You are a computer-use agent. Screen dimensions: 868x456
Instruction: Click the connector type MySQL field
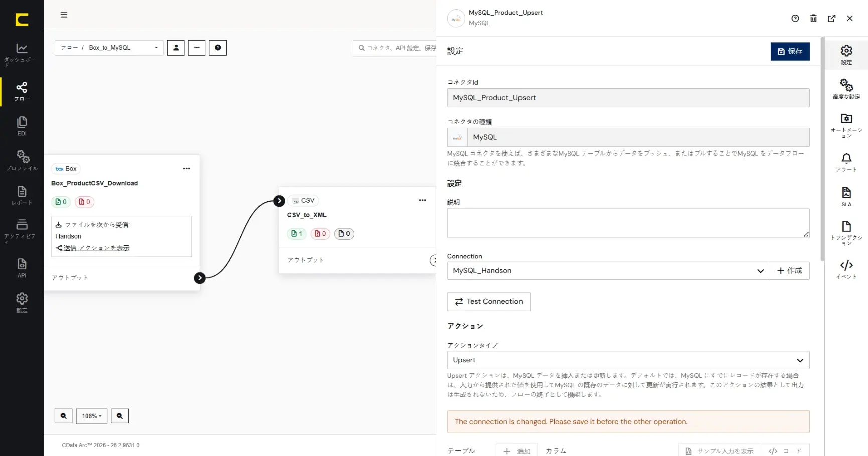pyautogui.click(x=628, y=137)
